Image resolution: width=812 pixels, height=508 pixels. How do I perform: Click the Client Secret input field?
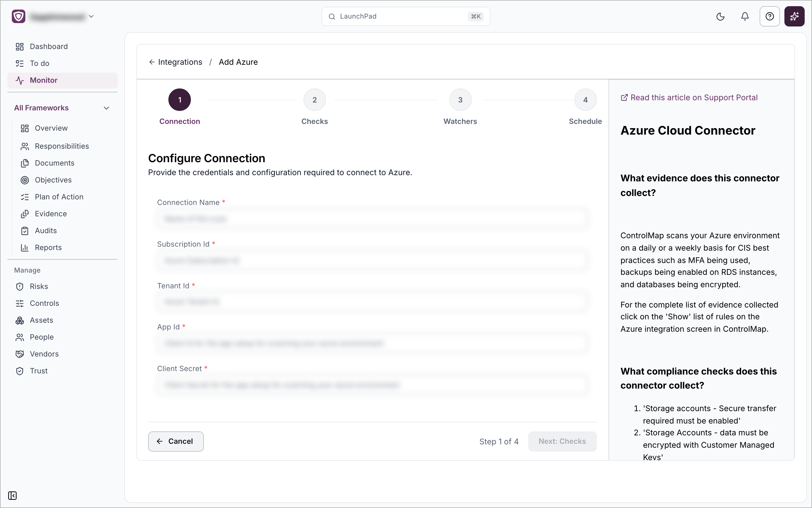[372, 385]
